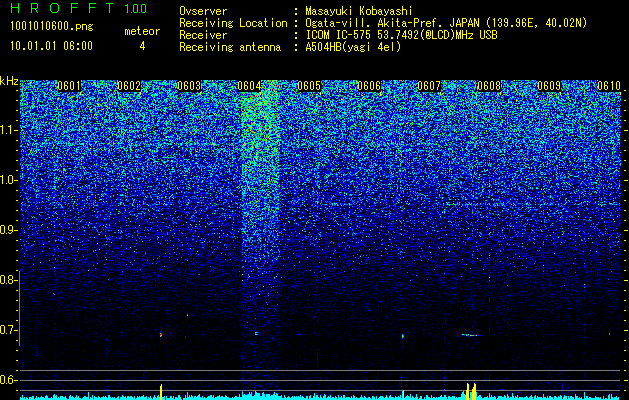
Task: Click the meteor count value 4
Action: (x=142, y=46)
